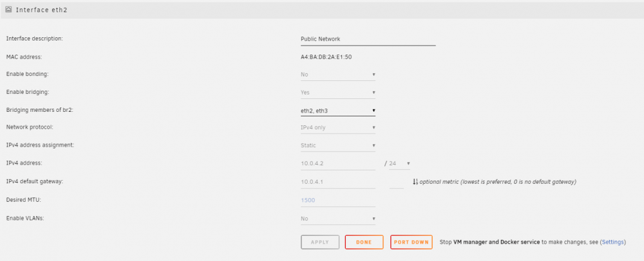Click the 'MAC address:' label

(x=24, y=57)
